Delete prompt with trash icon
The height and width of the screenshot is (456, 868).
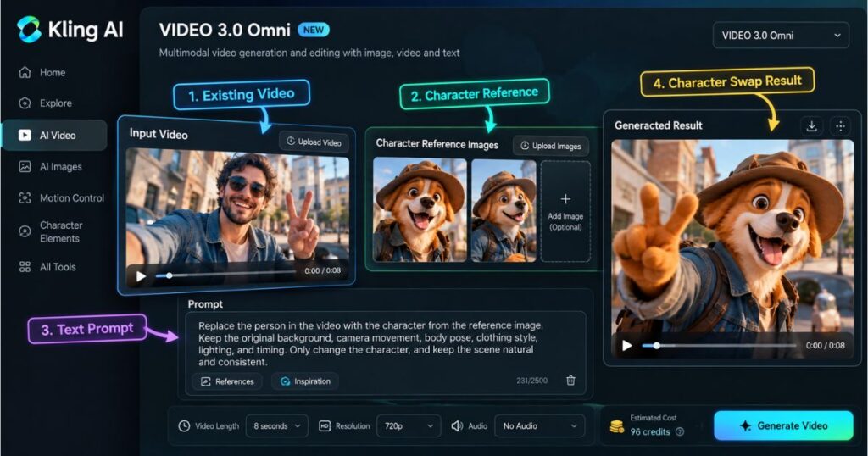coord(570,381)
